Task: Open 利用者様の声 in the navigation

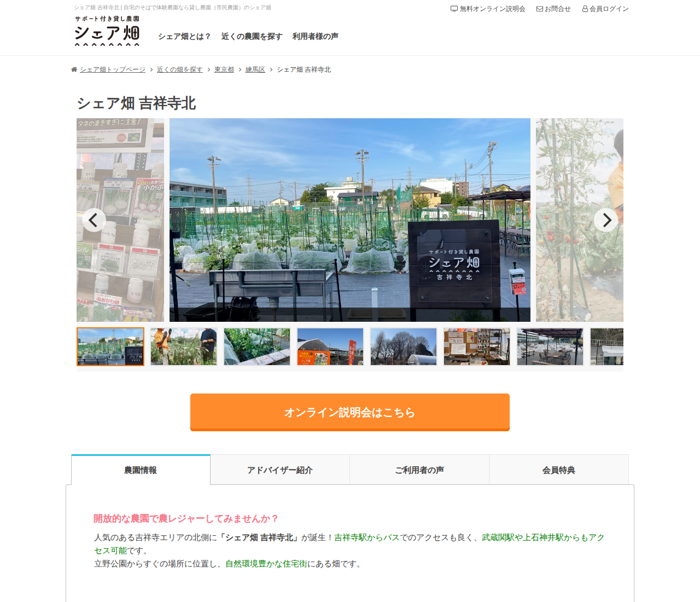Action: click(315, 37)
